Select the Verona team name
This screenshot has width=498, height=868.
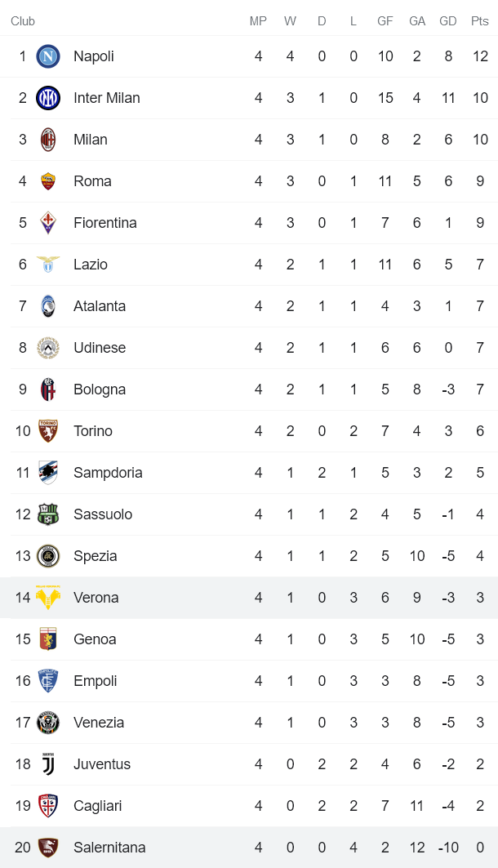(96, 598)
